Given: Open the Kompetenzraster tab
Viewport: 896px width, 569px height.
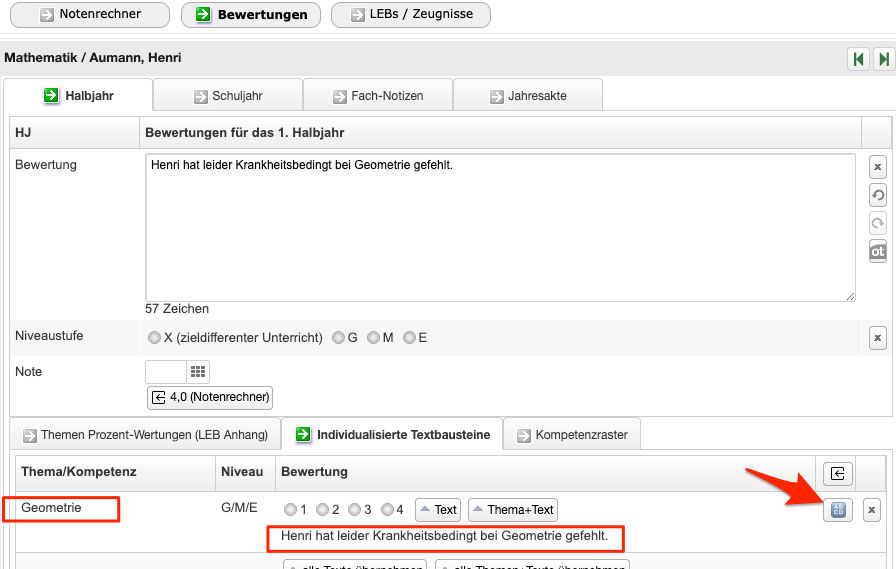Looking at the screenshot, I should [x=572, y=435].
